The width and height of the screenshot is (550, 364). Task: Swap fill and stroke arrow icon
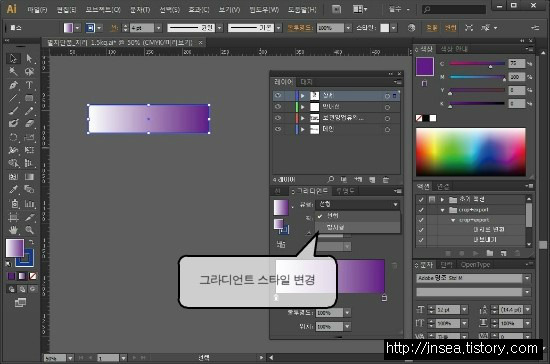pyautogui.click(x=31, y=242)
